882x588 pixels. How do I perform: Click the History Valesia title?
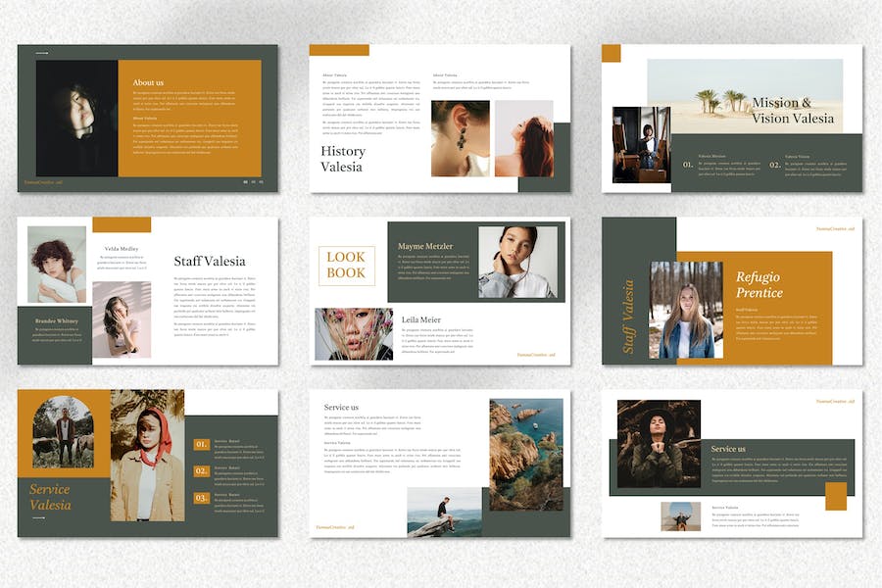click(343, 159)
